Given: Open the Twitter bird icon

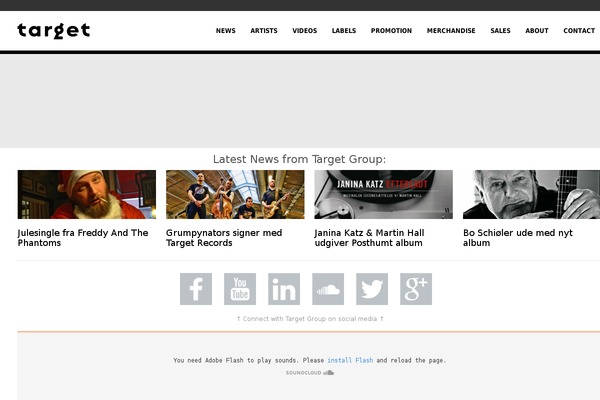Looking at the screenshot, I should (372, 289).
